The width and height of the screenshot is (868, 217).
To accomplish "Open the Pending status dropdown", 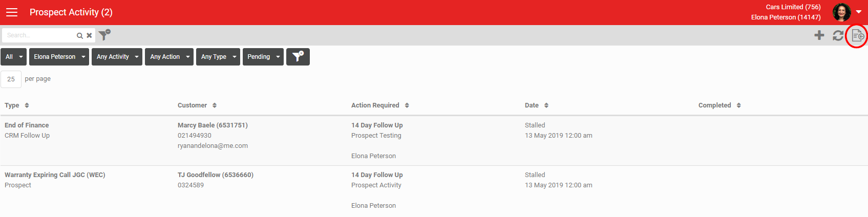I will 263,57.
